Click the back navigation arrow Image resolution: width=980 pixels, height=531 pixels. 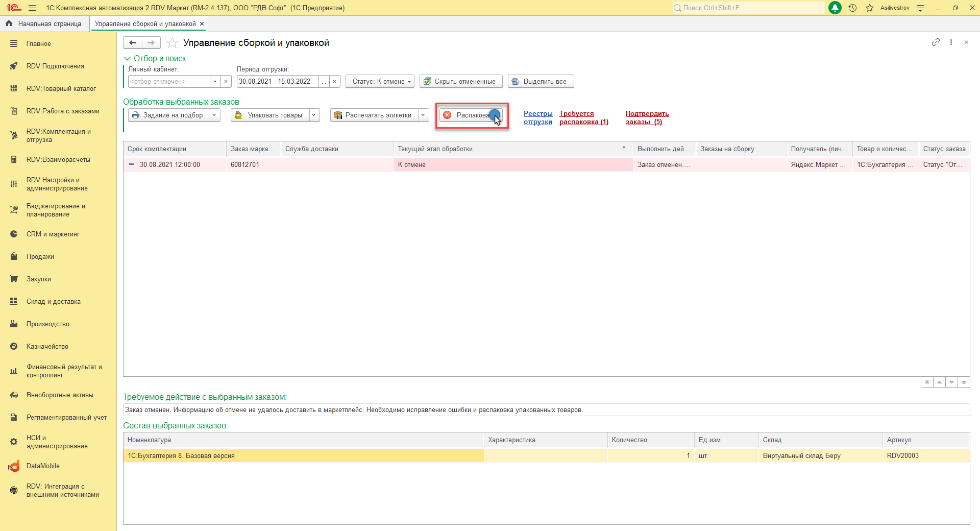click(x=133, y=43)
